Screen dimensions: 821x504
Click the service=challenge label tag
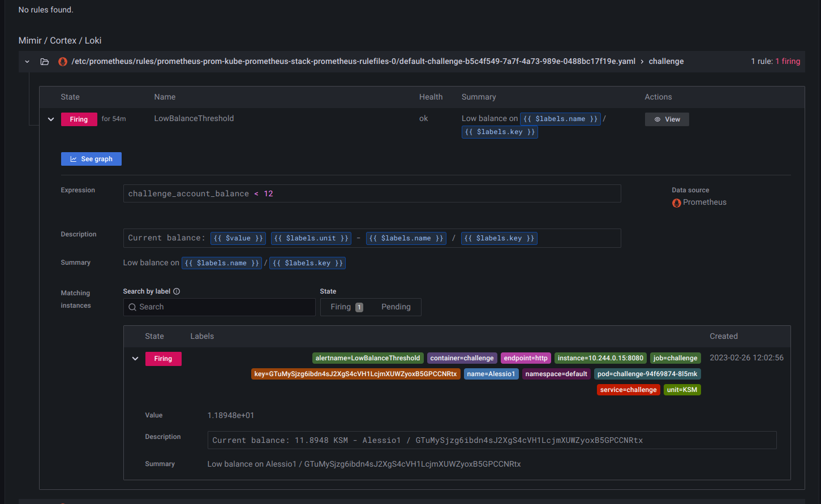pos(628,390)
